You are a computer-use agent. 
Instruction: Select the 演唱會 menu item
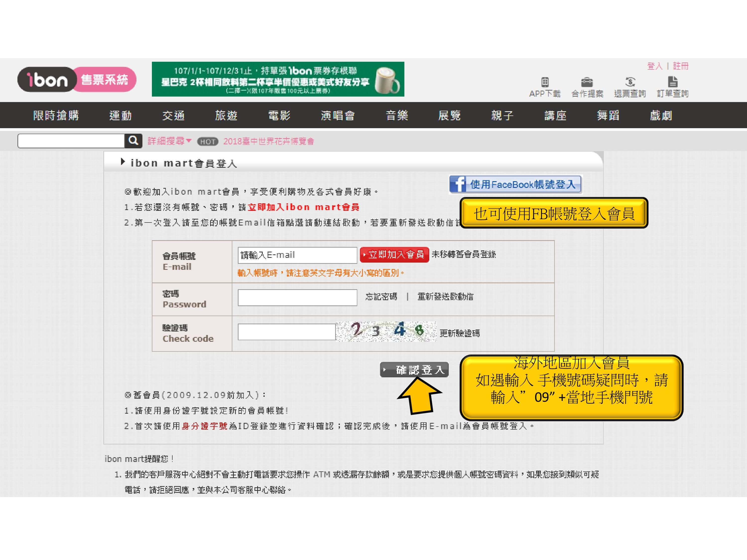click(338, 115)
